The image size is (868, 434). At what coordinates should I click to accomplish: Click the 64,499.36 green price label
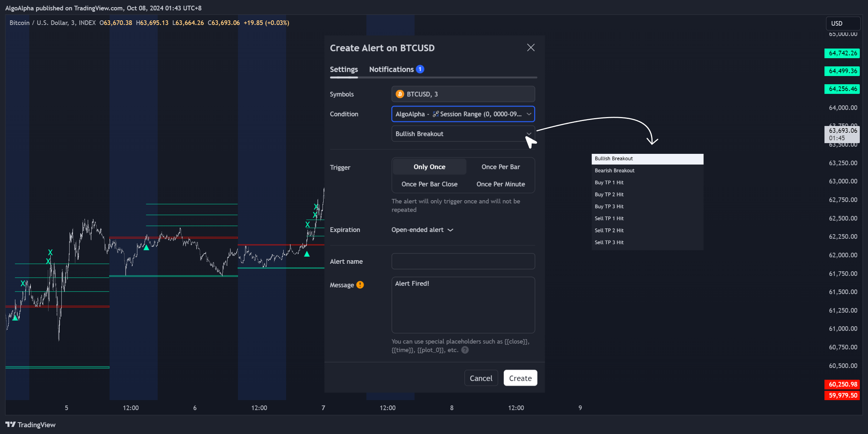tap(842, 71)
